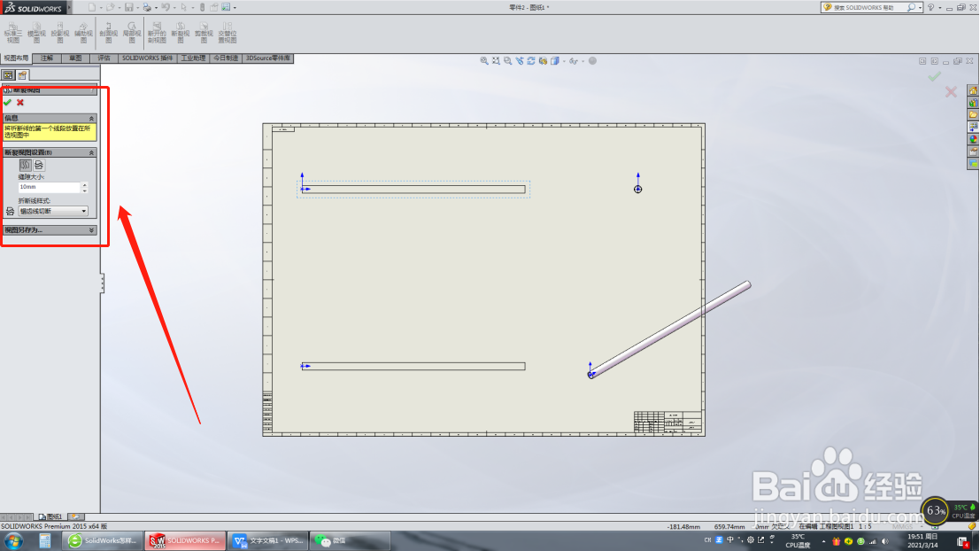Open Design Library task pane tab
The height and width of the screenshot is (551, 980).
(973, 103)
